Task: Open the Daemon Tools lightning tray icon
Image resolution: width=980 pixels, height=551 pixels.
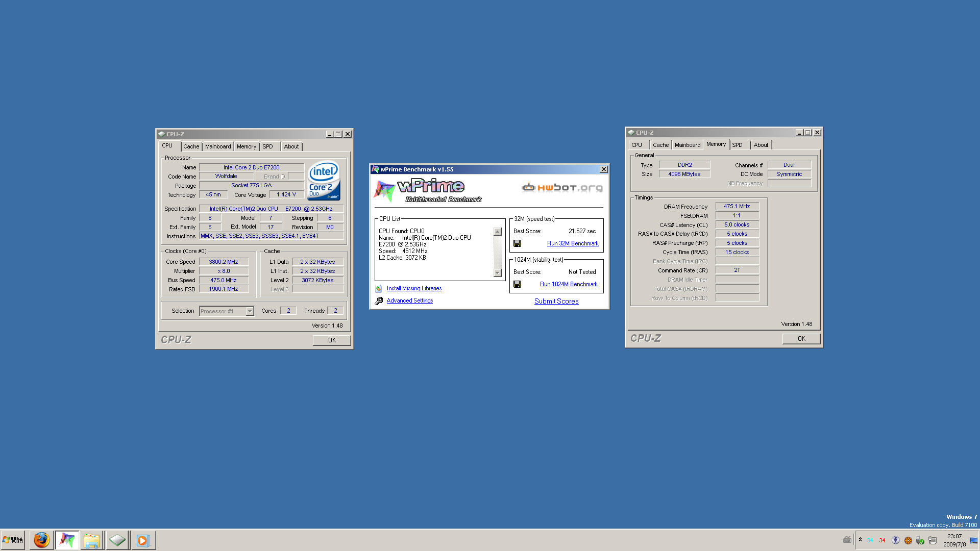Action: click(895, 540)
